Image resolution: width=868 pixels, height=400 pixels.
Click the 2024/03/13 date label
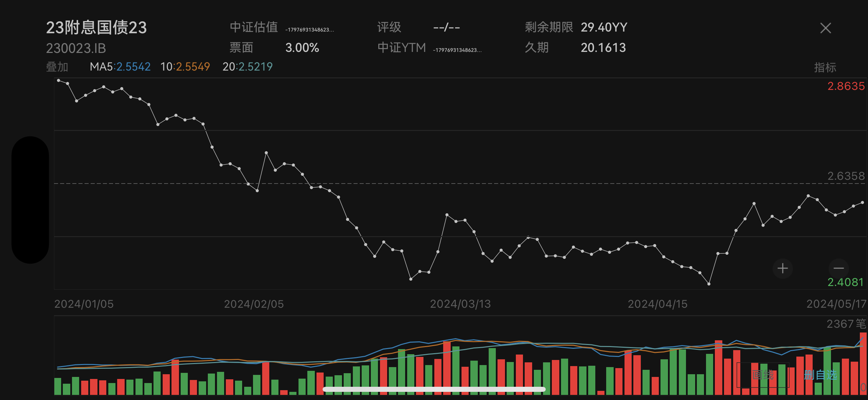pyautogui.click(x=460, y=304)
